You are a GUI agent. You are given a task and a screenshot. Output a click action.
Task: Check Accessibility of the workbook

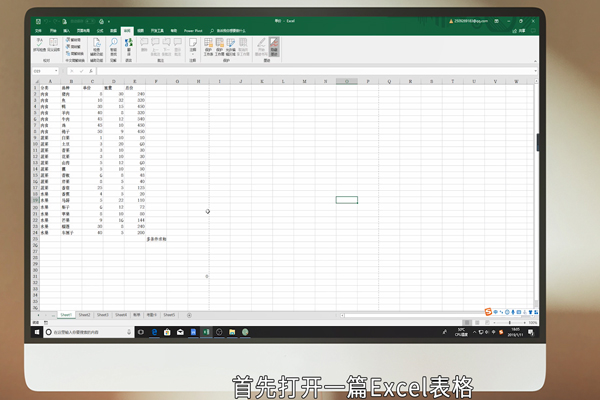pos(96,49)
